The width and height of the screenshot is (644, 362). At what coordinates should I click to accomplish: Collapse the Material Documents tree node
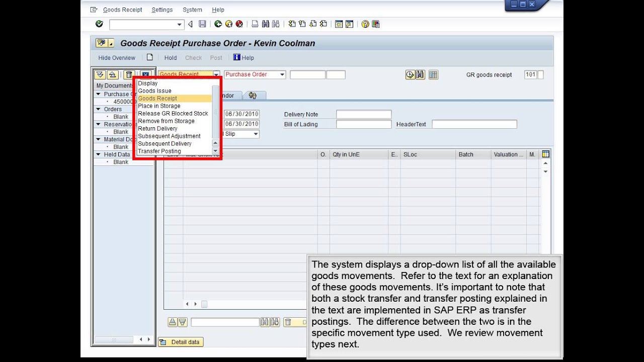point(99,139)
